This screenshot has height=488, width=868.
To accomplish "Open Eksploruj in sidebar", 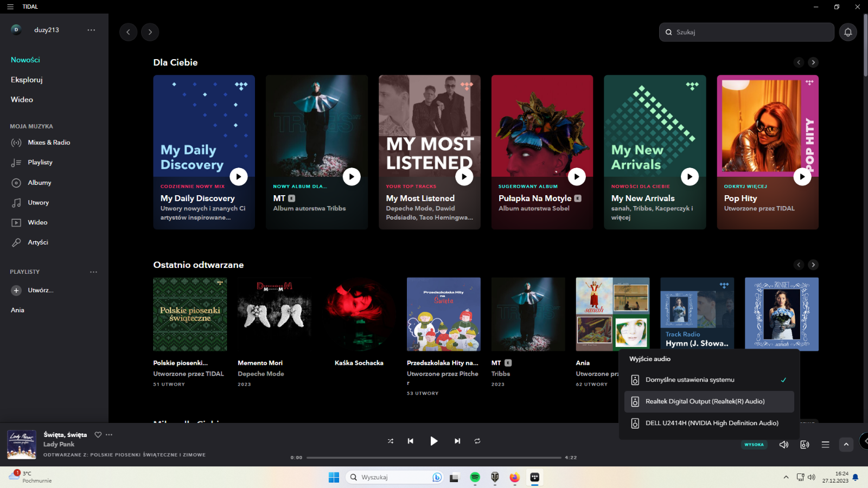I will tap(27, 80).
